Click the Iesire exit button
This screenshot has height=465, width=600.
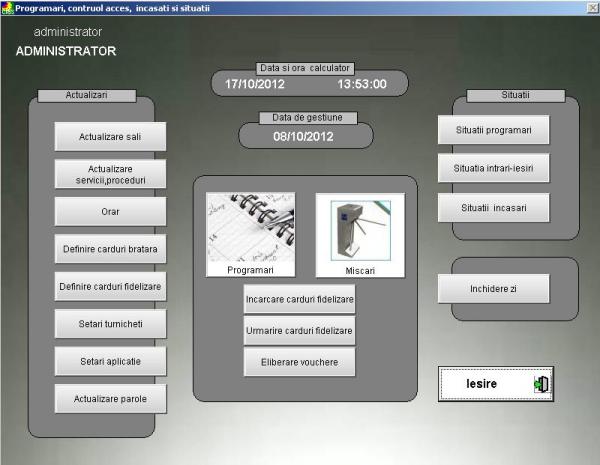pyautogui.click(x=497, y=383)
